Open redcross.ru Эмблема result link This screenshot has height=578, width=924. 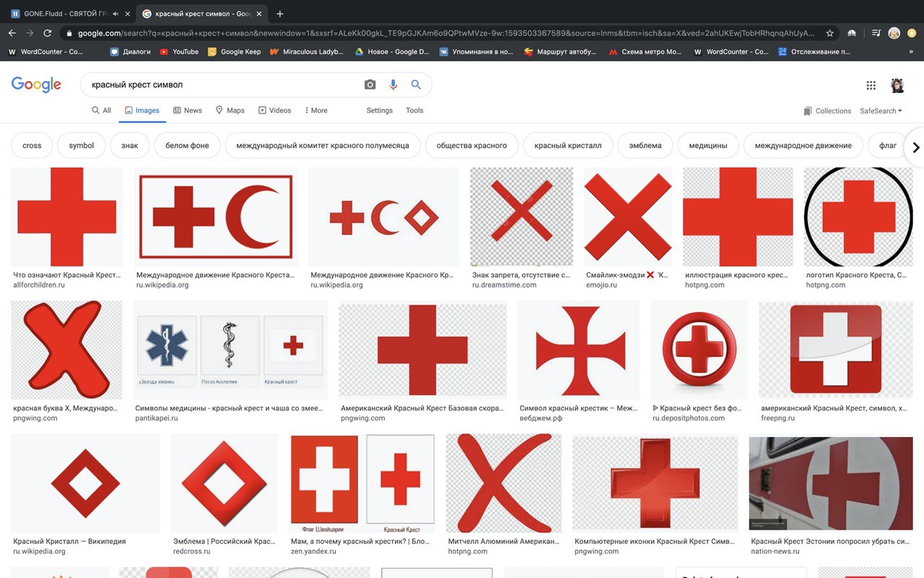coord(225,546)
